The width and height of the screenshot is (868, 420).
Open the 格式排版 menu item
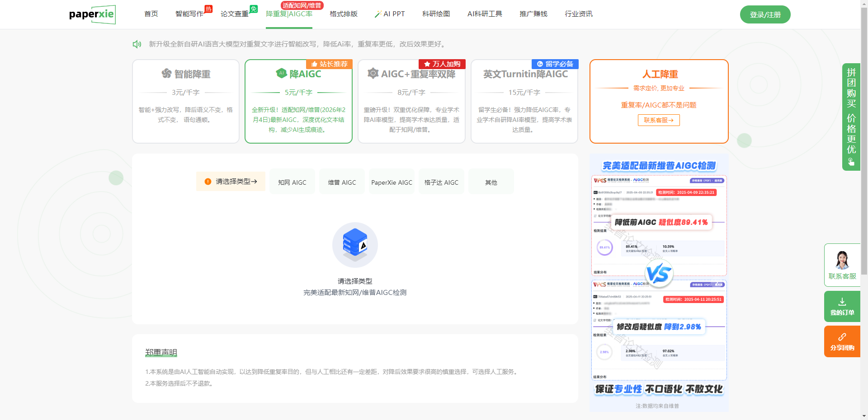(x=344, y=14)
